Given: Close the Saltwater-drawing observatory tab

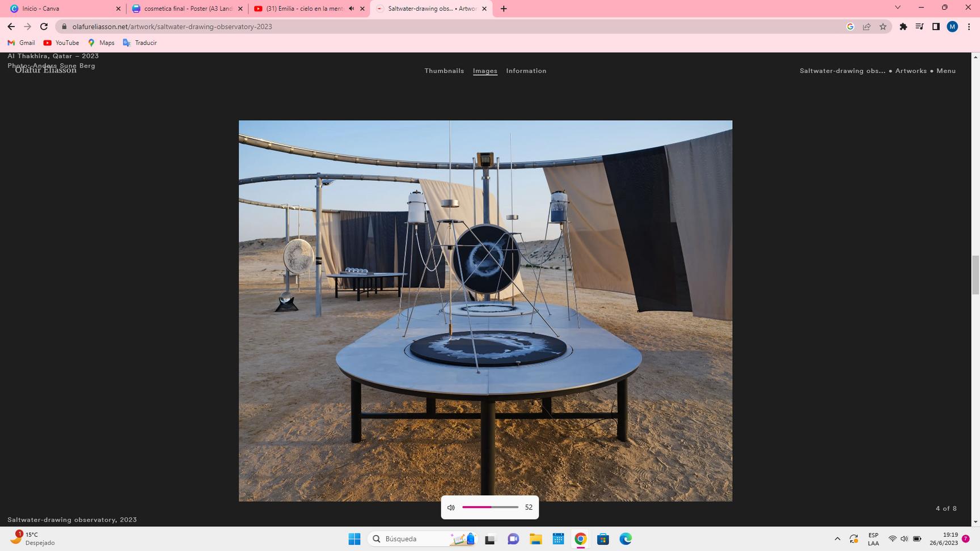Looking at the screenshot, I should pos(484,9).
